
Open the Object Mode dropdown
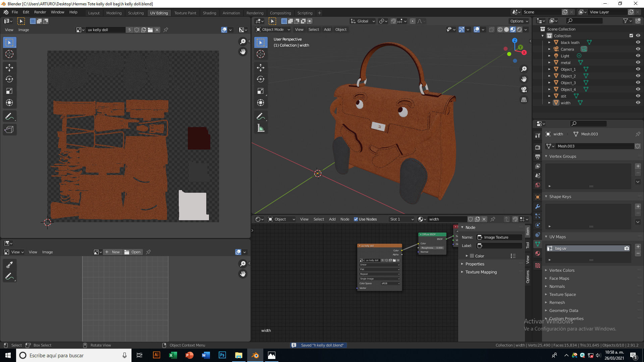273,29
